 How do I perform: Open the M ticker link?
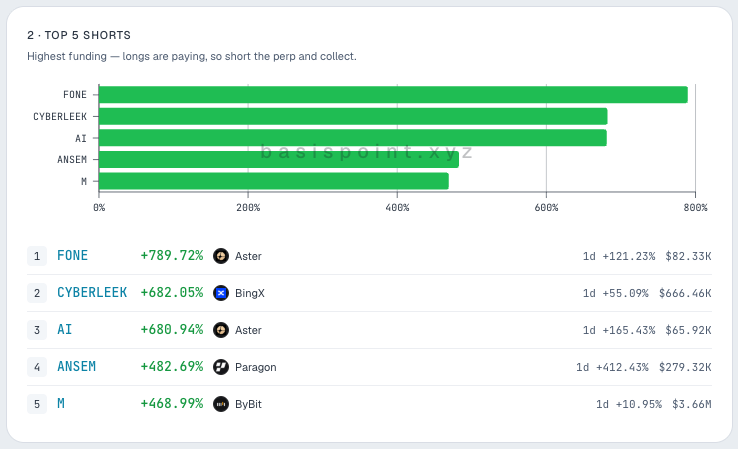61,403
